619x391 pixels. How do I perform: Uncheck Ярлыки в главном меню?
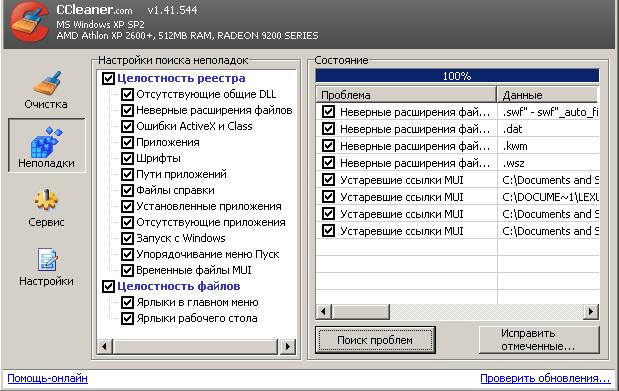coord(127,303)
